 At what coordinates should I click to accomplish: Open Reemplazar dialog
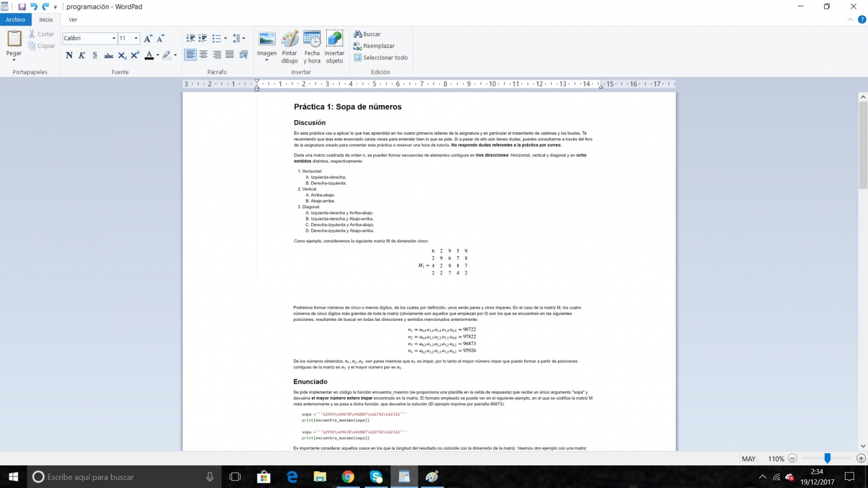tap(374, 46)
